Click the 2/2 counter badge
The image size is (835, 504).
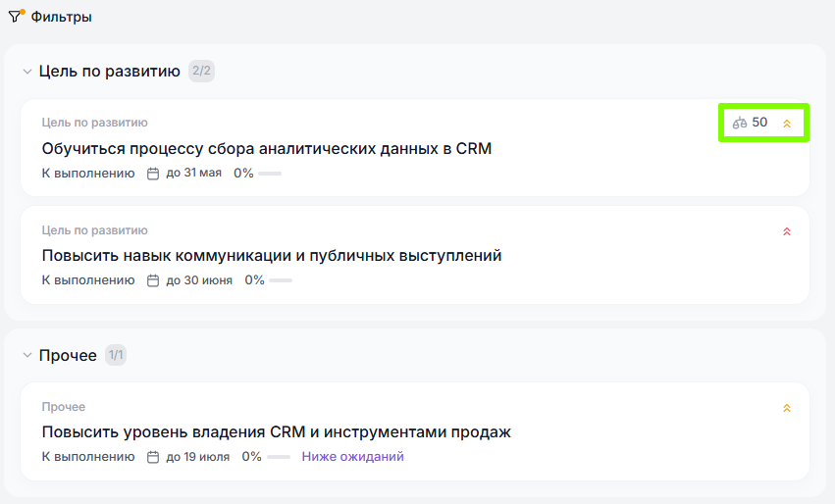(x=202, y=71)
